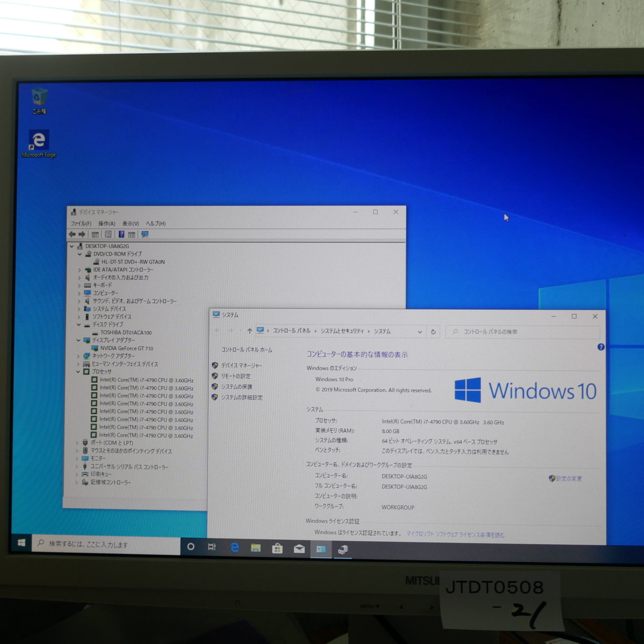Open the address bar history dropdown
The image size is (644, 644).
(x=420, y=332)
